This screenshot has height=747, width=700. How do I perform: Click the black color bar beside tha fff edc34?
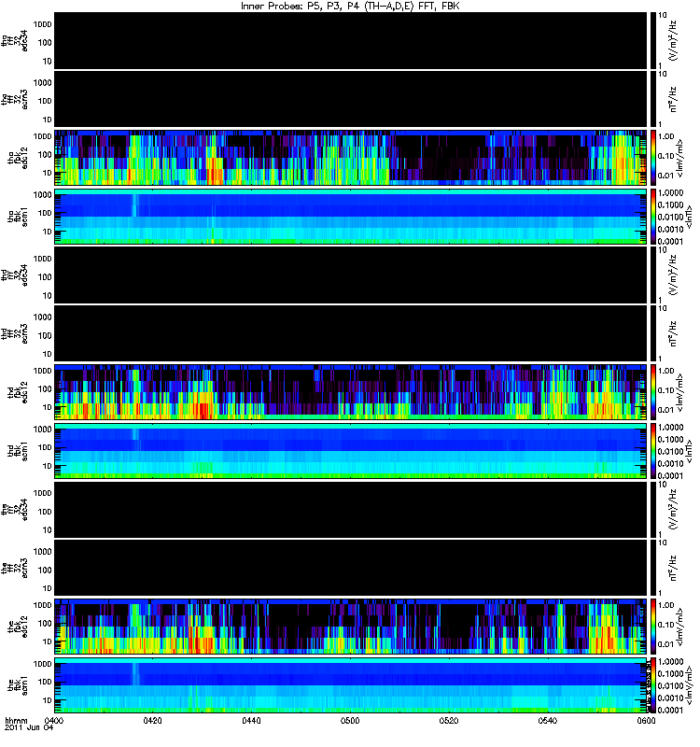tap(653, 41)
